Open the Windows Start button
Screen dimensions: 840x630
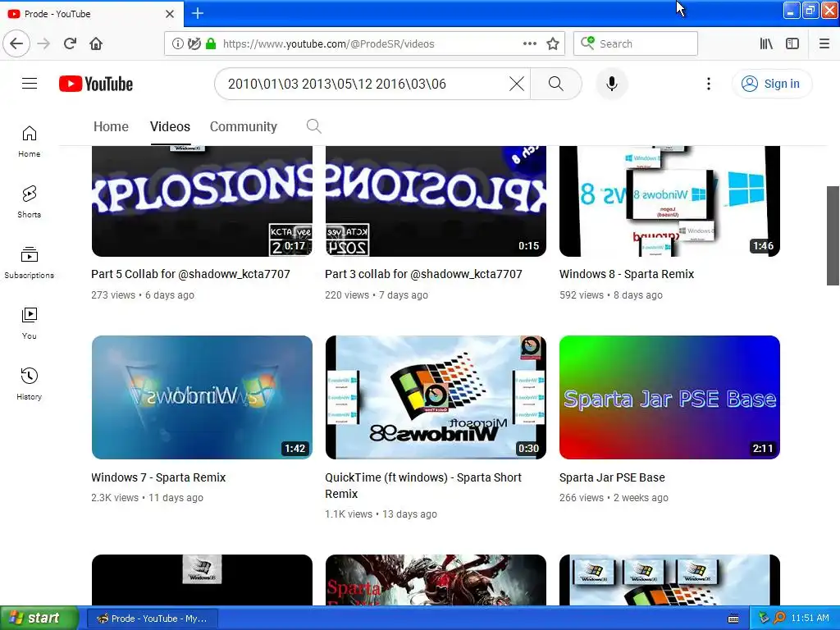(x=39, y=619)
